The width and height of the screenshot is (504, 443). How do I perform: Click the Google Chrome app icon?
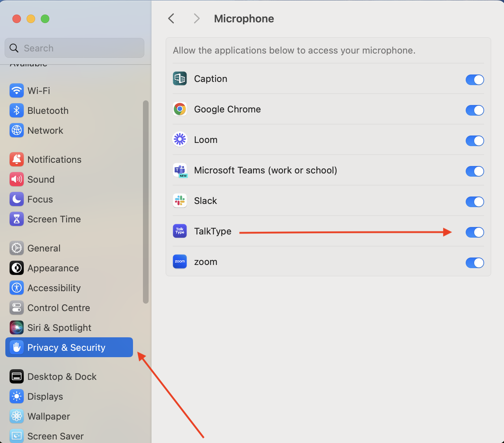[x=180, y=109]
